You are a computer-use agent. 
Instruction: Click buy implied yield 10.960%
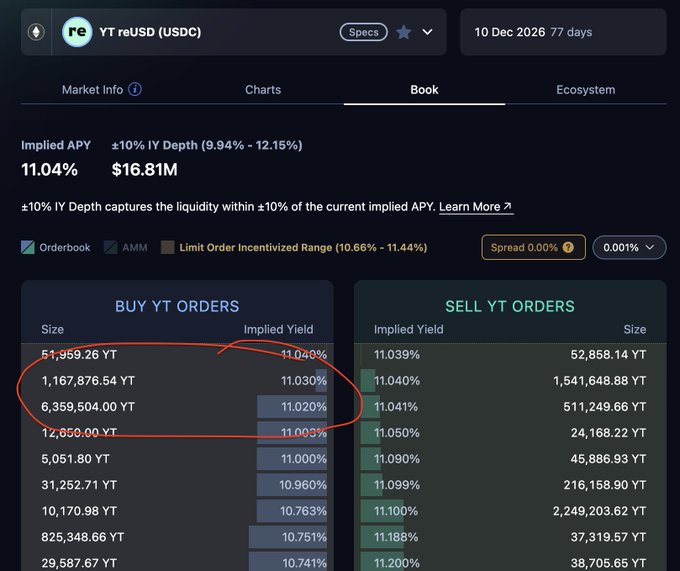coord(303,485)
